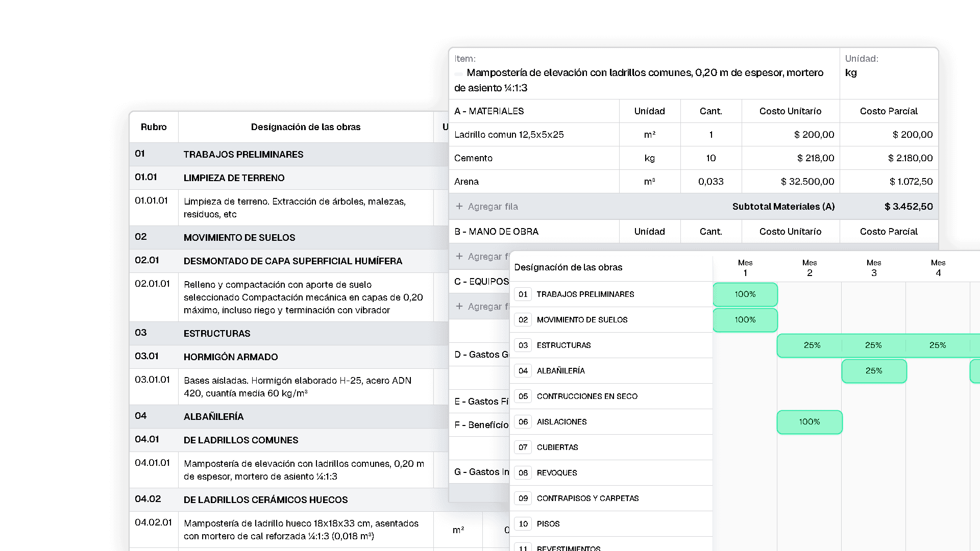
Task: Click Albañilería 25% block in Mes 3
Action: tap(873, 371)
